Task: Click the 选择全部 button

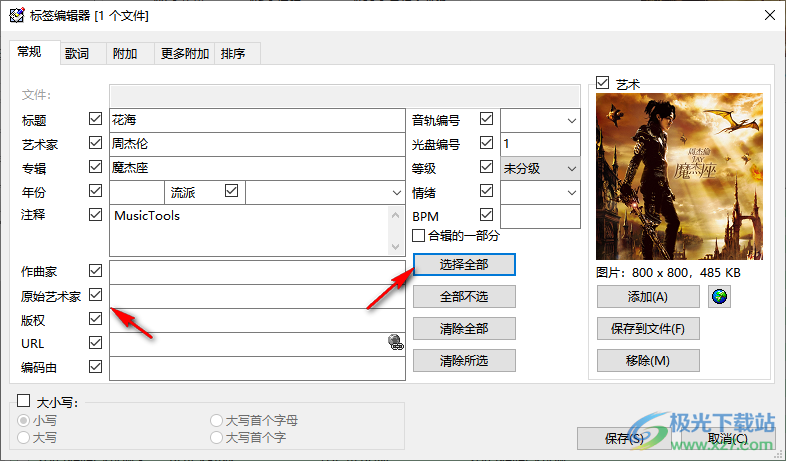Action: pyautogui.click(x=464, y=265)
